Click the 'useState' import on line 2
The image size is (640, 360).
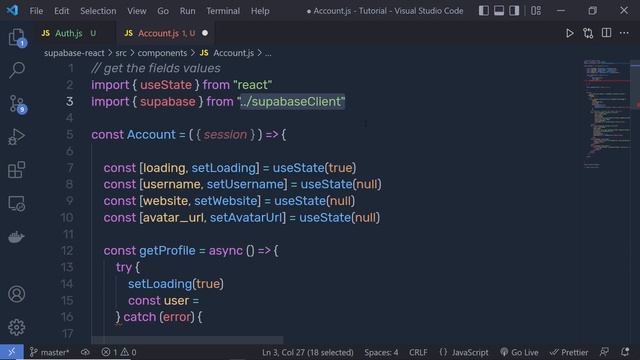coord(166,85)
